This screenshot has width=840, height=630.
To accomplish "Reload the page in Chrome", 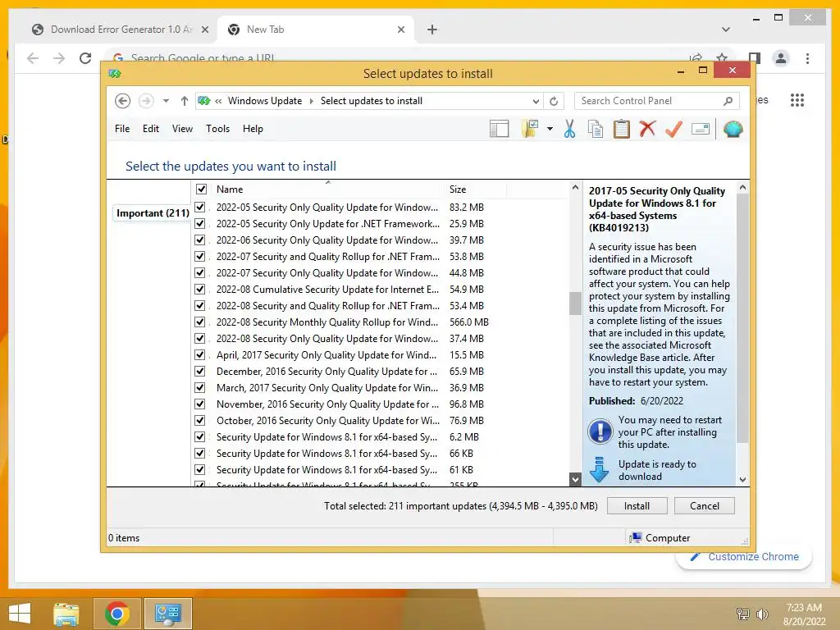I will 85,58.
